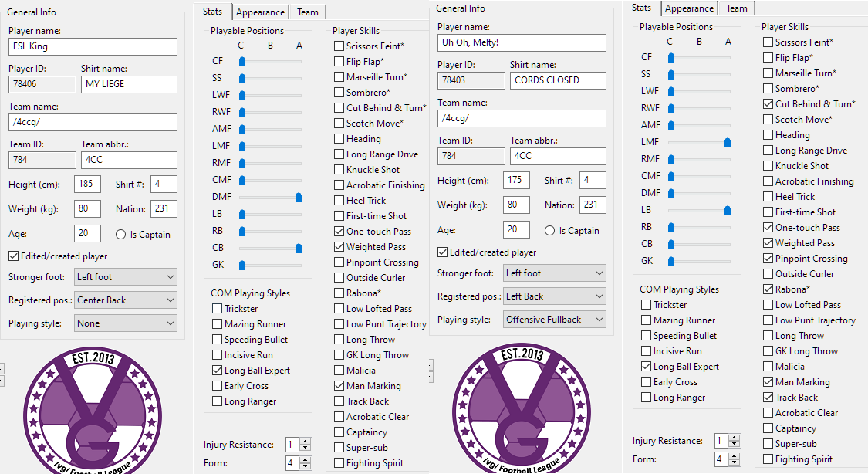Uncheck Track Back for Uh Oh, Melty!
The height and width of the screenshot is (474, 868).
tap(768, 397)
